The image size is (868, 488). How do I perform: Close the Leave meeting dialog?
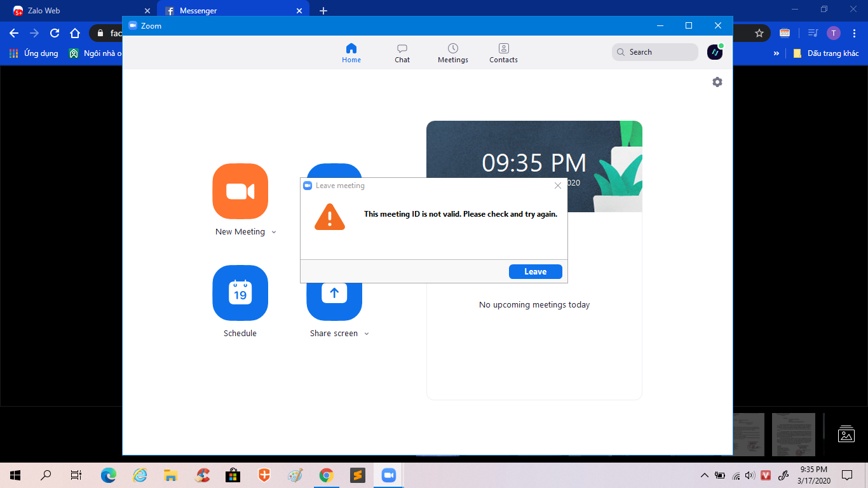(558, 186)
